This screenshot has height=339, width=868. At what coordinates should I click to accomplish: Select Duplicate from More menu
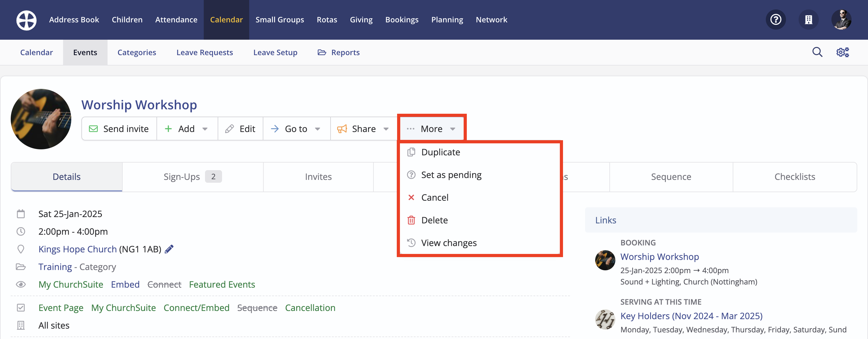click(x=479, y=152)
